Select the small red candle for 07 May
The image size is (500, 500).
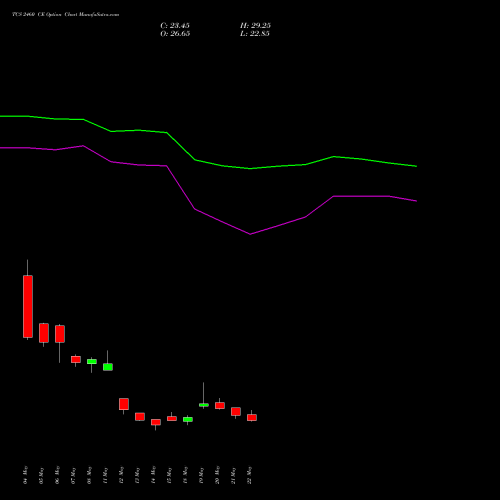pos(76,359)
